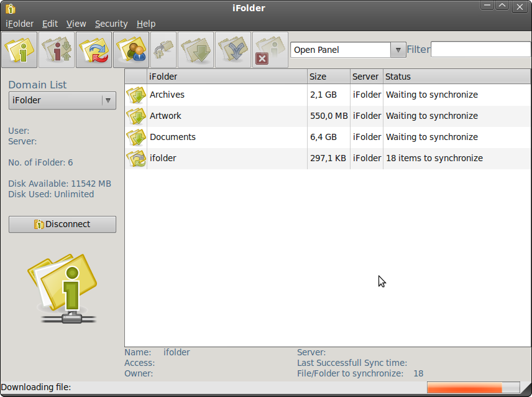
Task: Click the greyed download toolbar icon with down arrow
Action: coord(196,50)
